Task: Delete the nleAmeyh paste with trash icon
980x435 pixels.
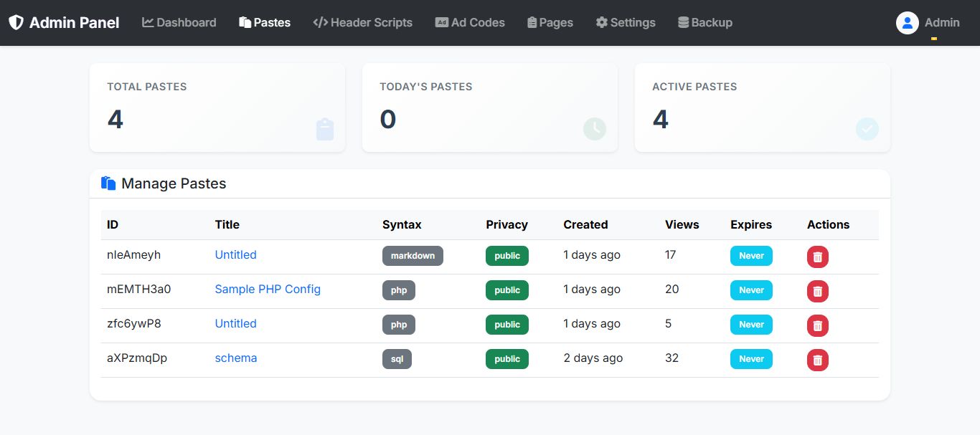Action: 817,257
